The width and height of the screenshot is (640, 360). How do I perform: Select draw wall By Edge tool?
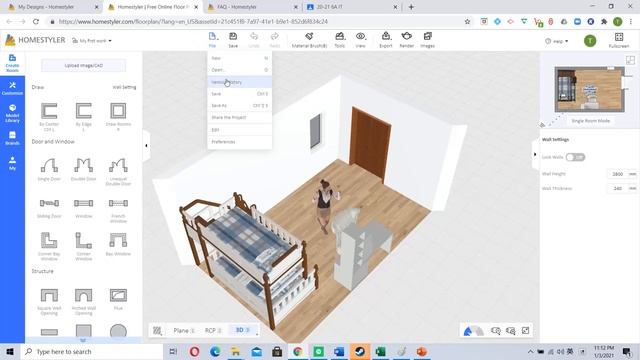84,116
